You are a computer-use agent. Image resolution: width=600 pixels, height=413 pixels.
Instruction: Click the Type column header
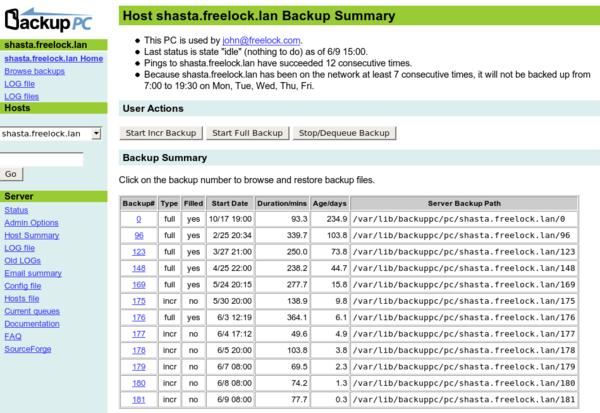pos(169,204)
